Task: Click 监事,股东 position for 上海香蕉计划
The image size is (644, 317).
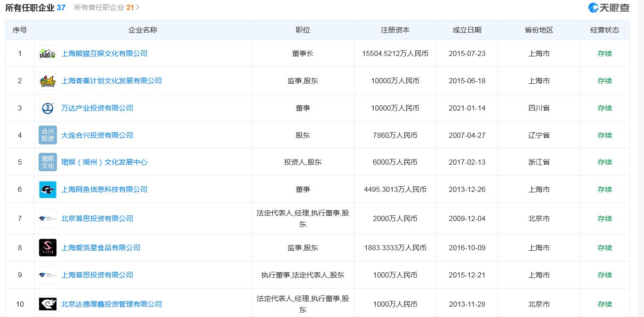Action: pos(303,81)
